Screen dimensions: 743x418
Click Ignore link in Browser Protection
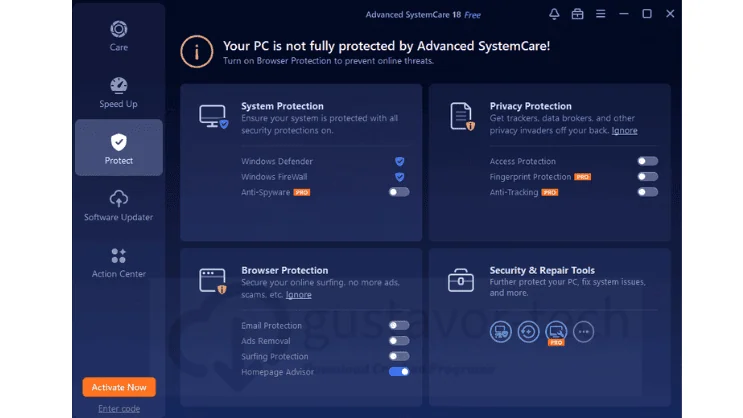(299, 294)
